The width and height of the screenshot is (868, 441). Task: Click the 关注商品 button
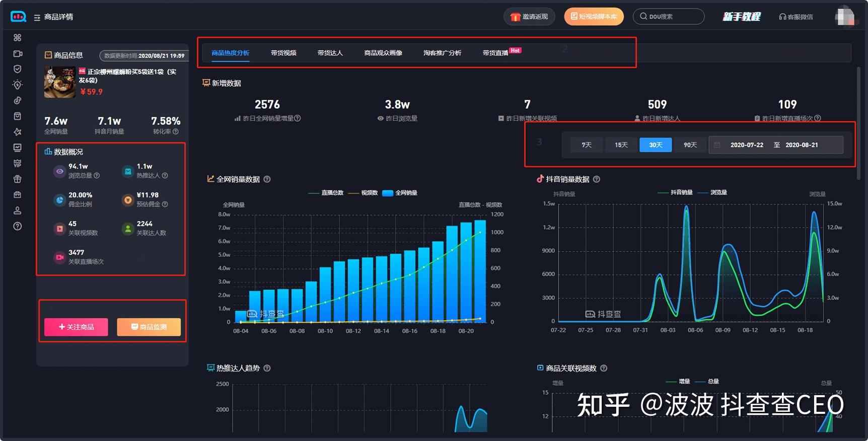click(x=76, y=327)
